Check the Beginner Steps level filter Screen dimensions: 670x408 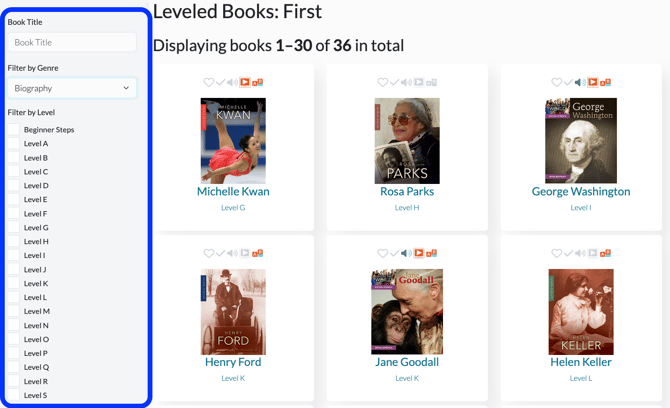(x=13, y=130)
